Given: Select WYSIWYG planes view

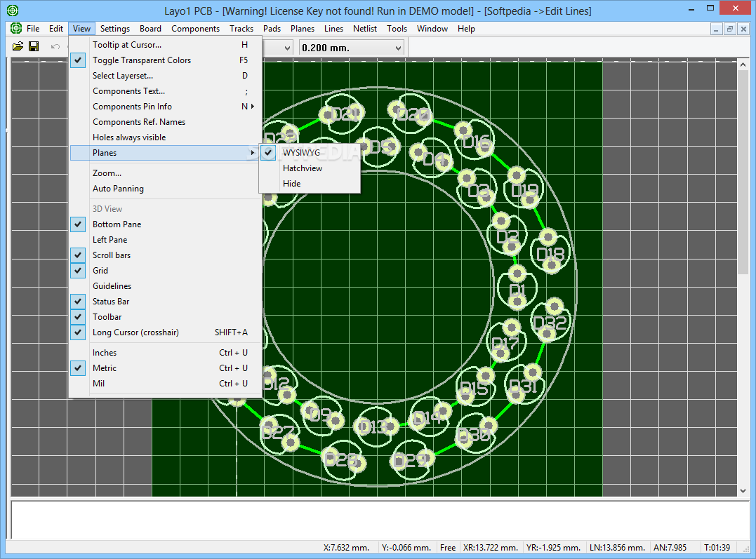Looking at the screenshot, I should coord(310,153).
